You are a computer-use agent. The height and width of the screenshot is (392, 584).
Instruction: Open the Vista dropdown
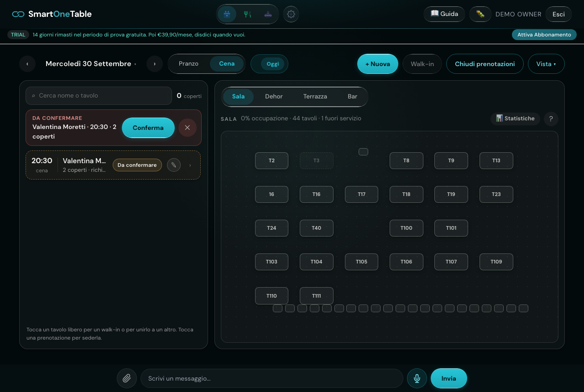click(x=546, y=64)
